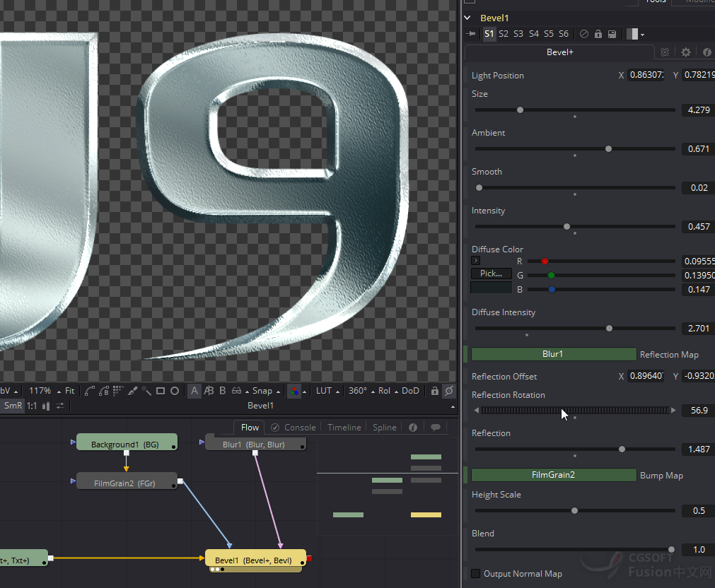Screen dimensions: 715x588
Task: Select the paint brush mask tool
Action: point(132,391)
